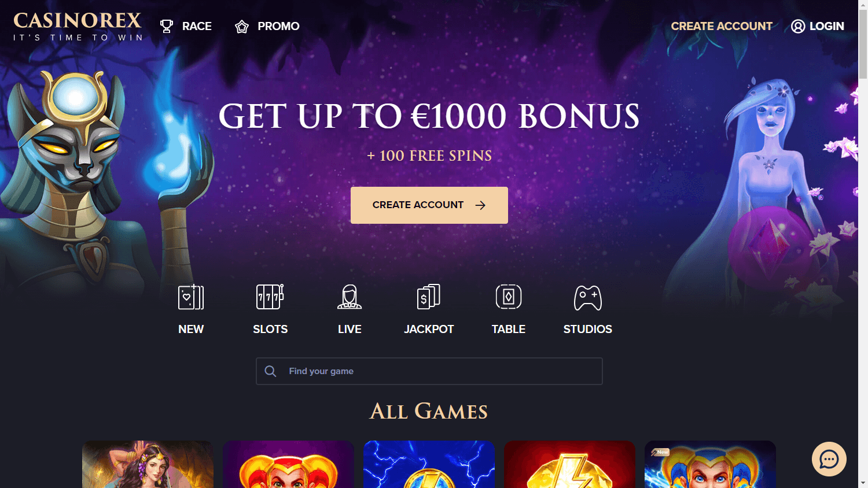Screen dimensions: 868x488
Task: Open the TABLE games icon
Action: (x=509, y=297)
